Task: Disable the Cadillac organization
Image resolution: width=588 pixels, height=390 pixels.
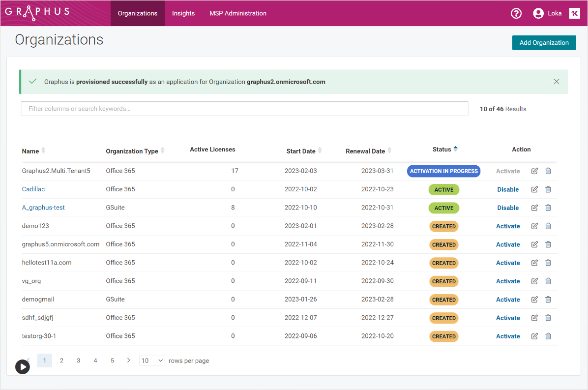Action: [x=508, y=189]
